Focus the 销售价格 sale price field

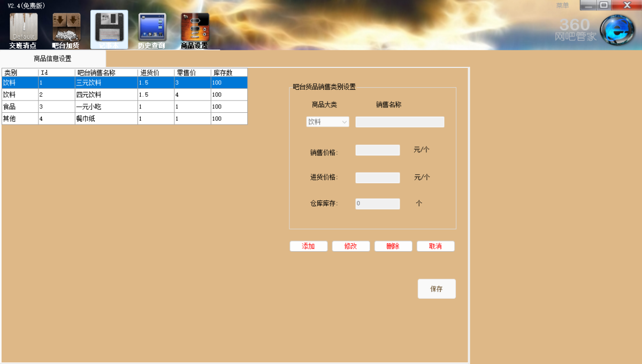coord(377,150)
